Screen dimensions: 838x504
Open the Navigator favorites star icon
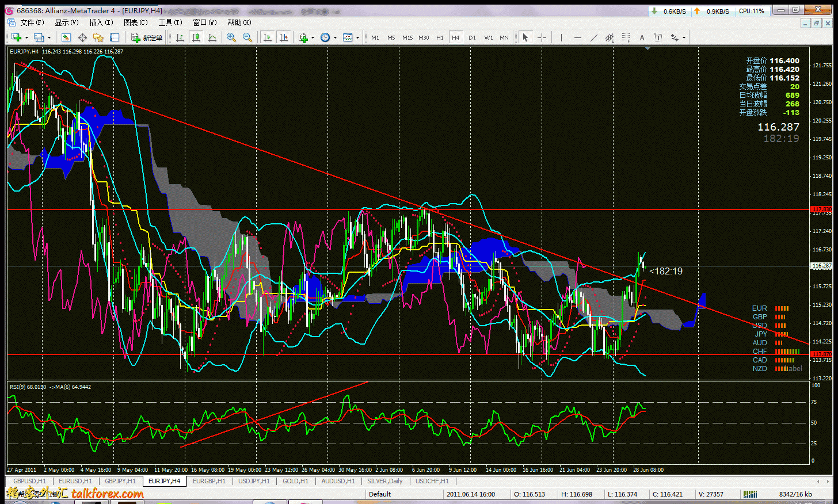point(98,37)
